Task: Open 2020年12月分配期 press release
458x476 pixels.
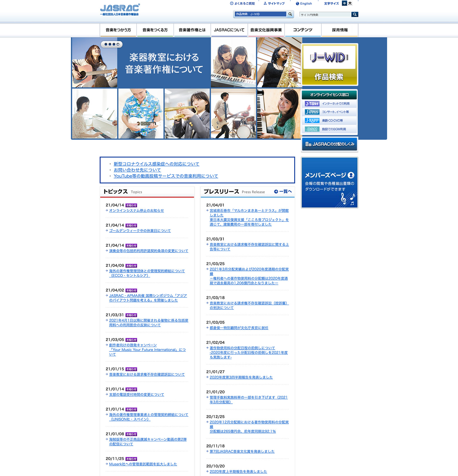Action: click(249, 427)
